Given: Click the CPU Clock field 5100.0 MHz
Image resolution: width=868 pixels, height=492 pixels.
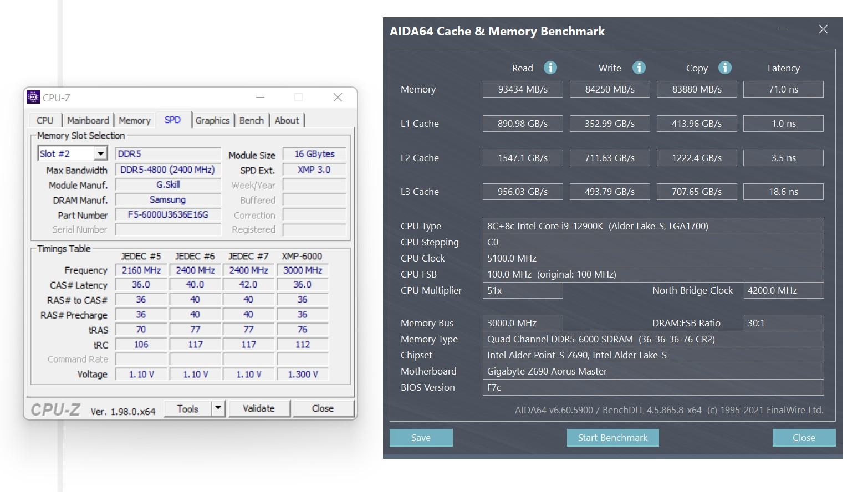Looking at the screenshot, I should 653,258.
